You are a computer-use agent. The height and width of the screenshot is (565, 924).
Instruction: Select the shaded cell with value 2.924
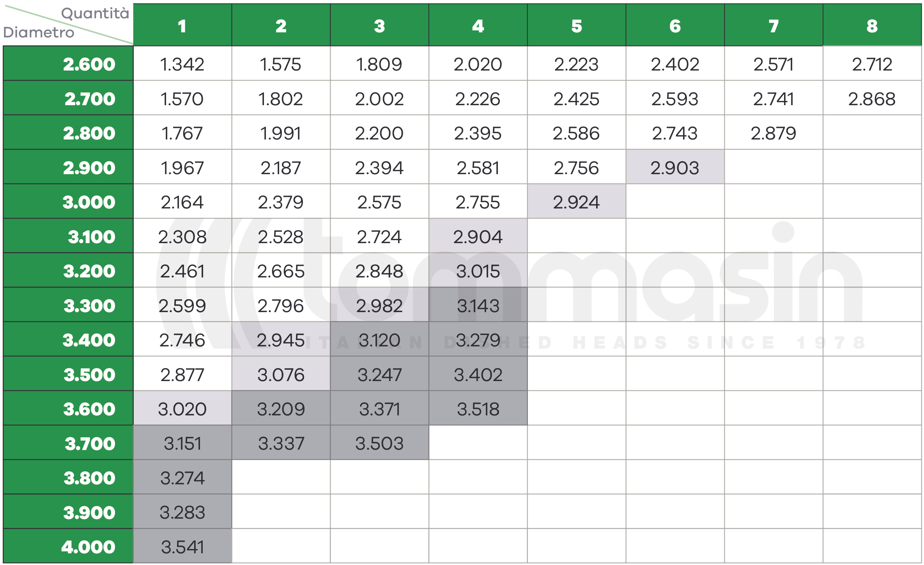point(577,201)
